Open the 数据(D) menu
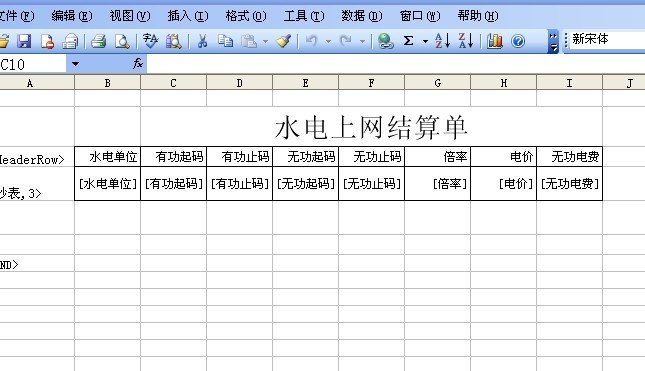This screenshot has width=645, height=371. pos(362,16)
